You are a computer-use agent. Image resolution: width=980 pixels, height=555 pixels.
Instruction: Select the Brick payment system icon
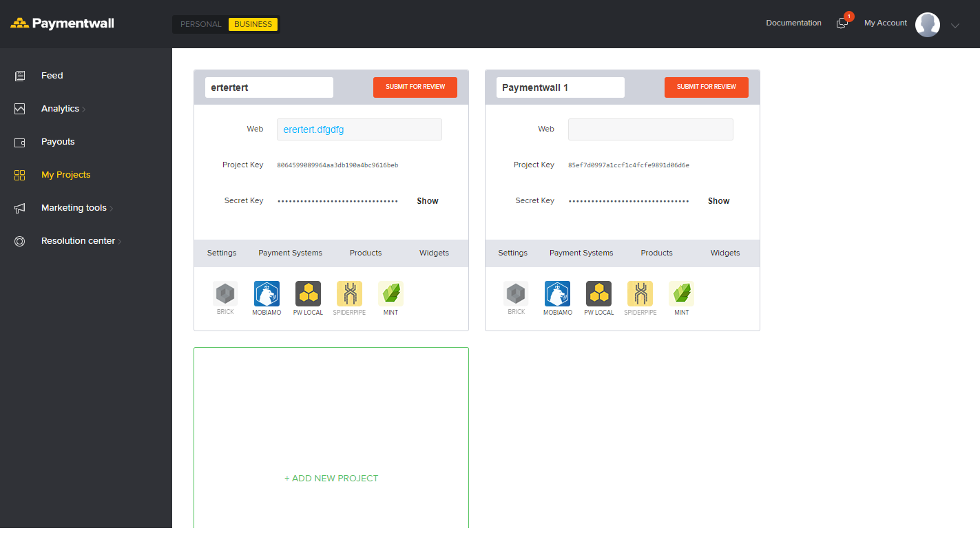pyautogui.click(x=225, y=295)
